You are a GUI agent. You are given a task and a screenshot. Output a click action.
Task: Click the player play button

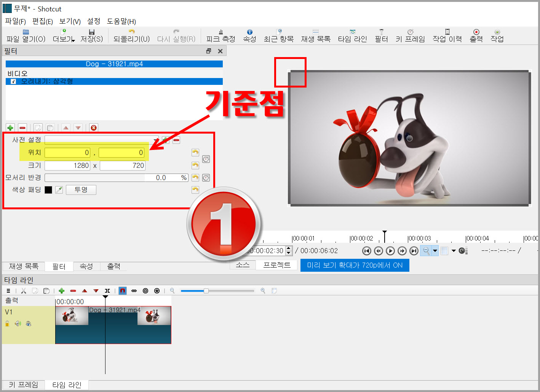[x=390, y=251]
